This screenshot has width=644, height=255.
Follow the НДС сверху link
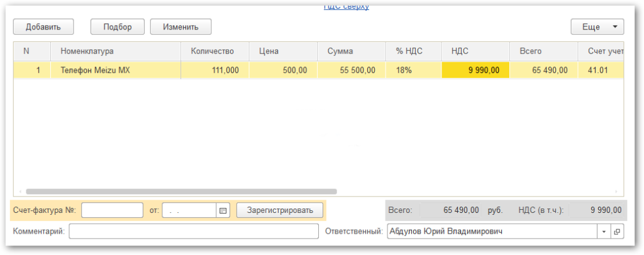tap(347, 6)
